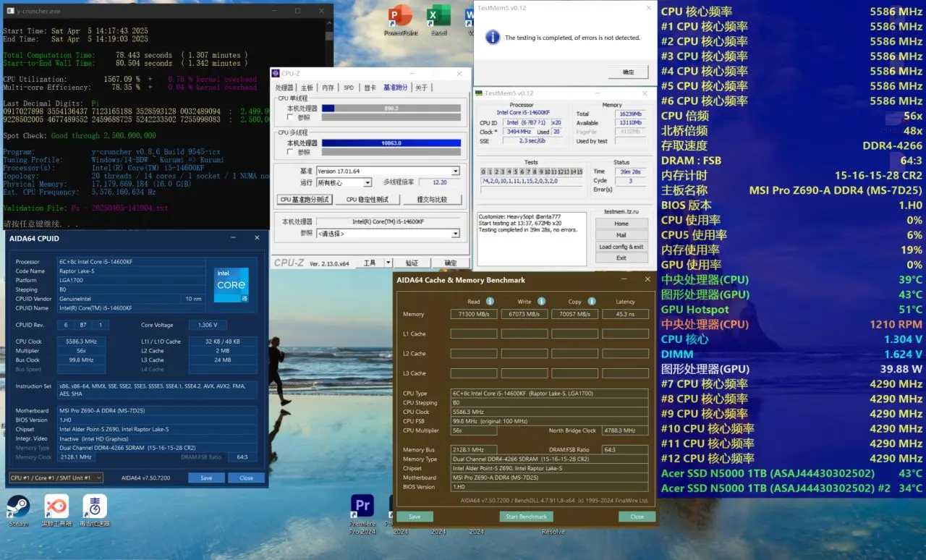Click the testmem.tz.ru label

pos(621,212)
